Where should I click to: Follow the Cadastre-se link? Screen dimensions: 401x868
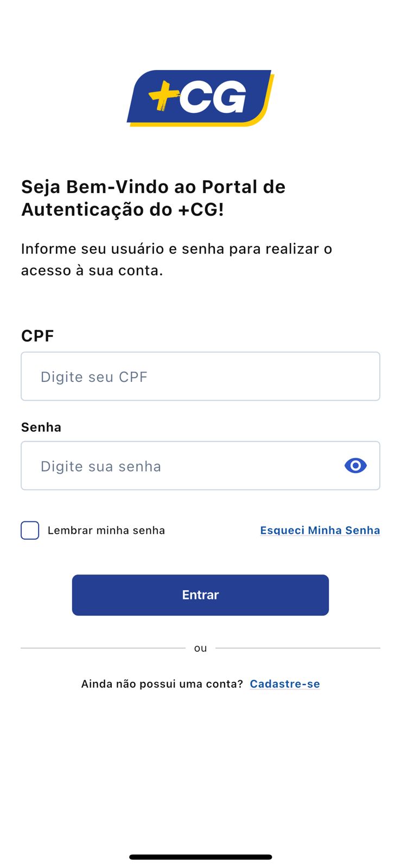click(x=284, y=684)
